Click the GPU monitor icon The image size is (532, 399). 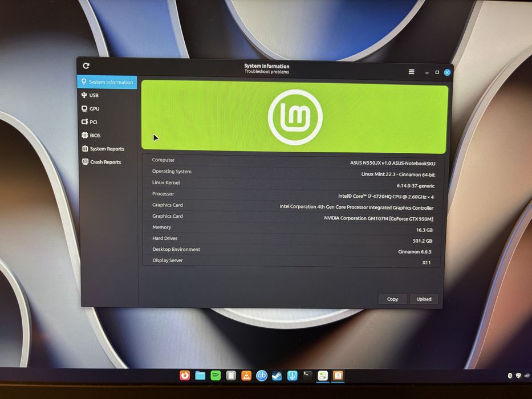84,108
